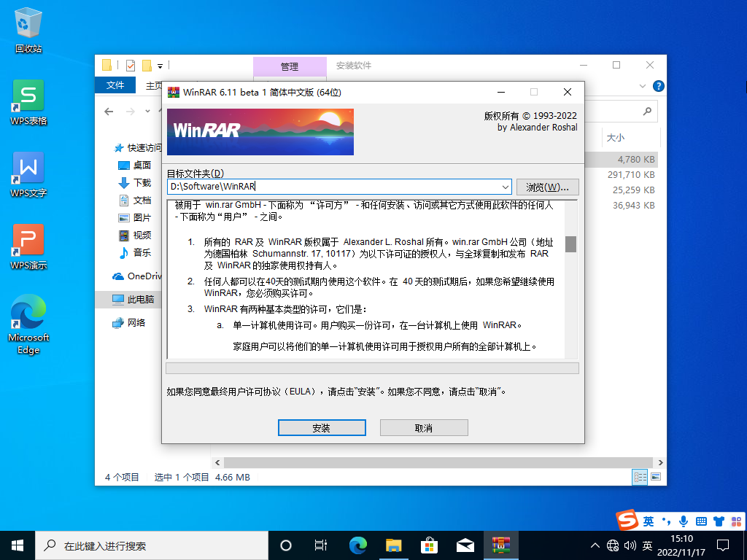Launch Microsoft Edge from desktop

[x=28, y=324]
